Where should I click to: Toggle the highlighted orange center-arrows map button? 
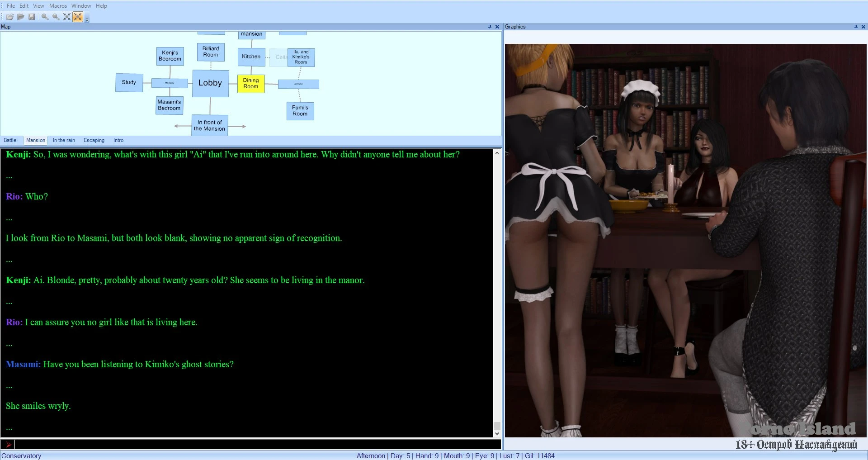coord(78,17)
